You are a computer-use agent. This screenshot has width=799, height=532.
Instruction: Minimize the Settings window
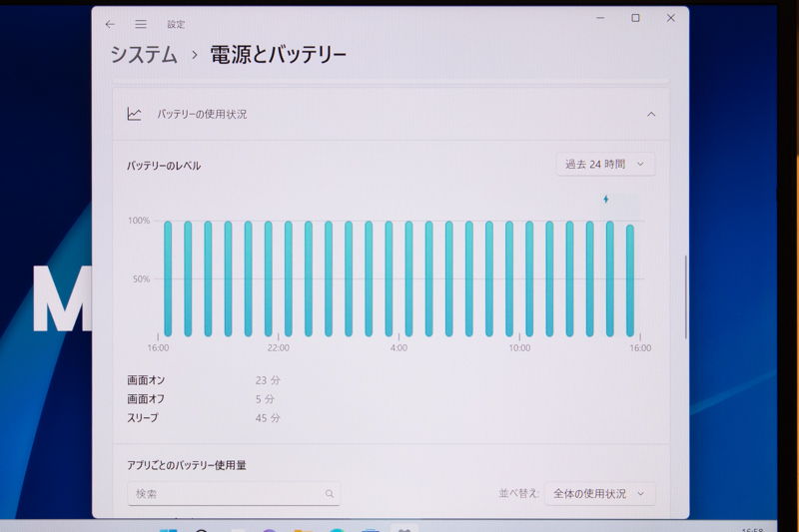(600, 18)
